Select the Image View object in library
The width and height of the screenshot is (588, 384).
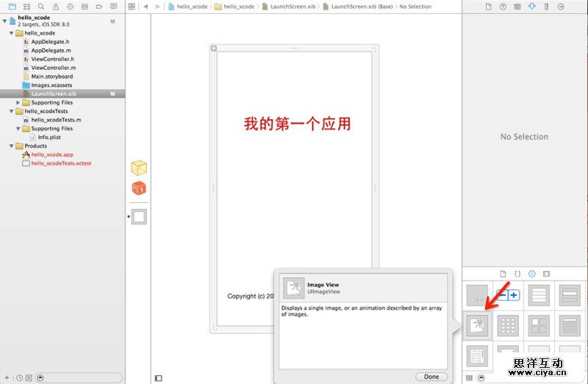pos(478,325)
